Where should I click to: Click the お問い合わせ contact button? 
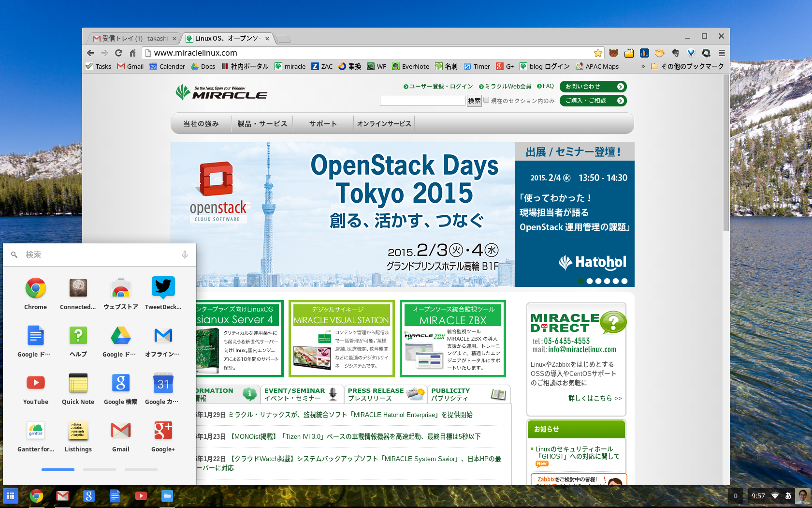[x=593, y=87]
